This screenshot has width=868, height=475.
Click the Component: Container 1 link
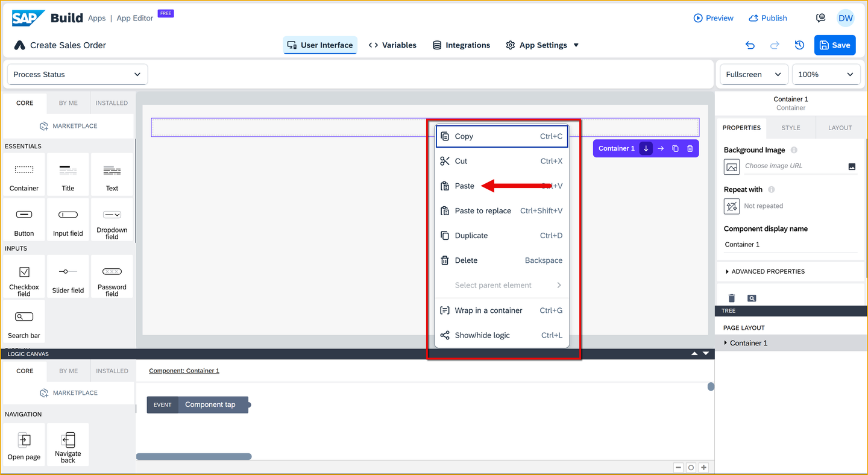(184, 371)
